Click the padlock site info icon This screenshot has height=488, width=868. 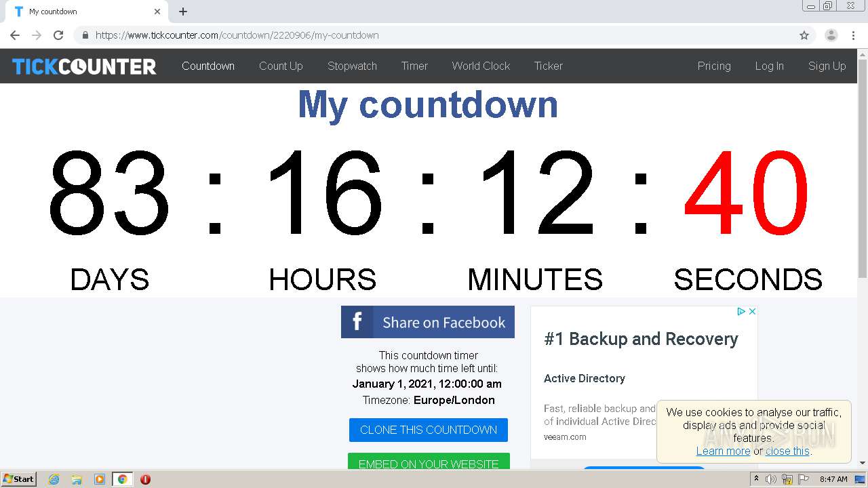(x=85, y=35)
